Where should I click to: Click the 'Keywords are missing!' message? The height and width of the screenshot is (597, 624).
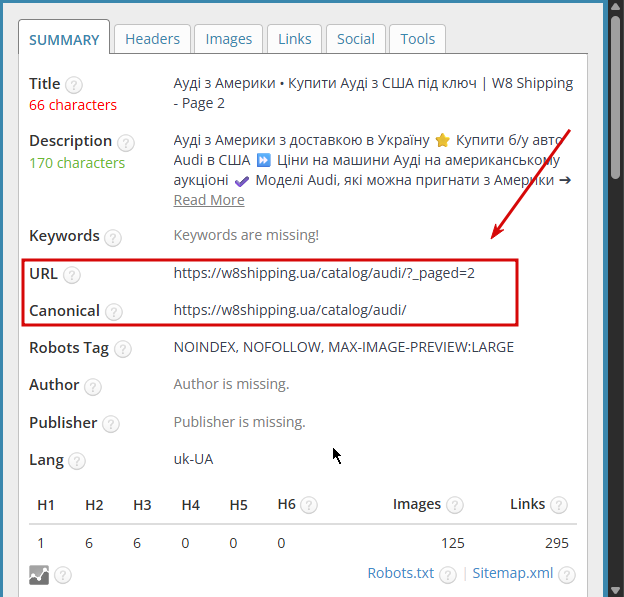(x=246, y=235)
